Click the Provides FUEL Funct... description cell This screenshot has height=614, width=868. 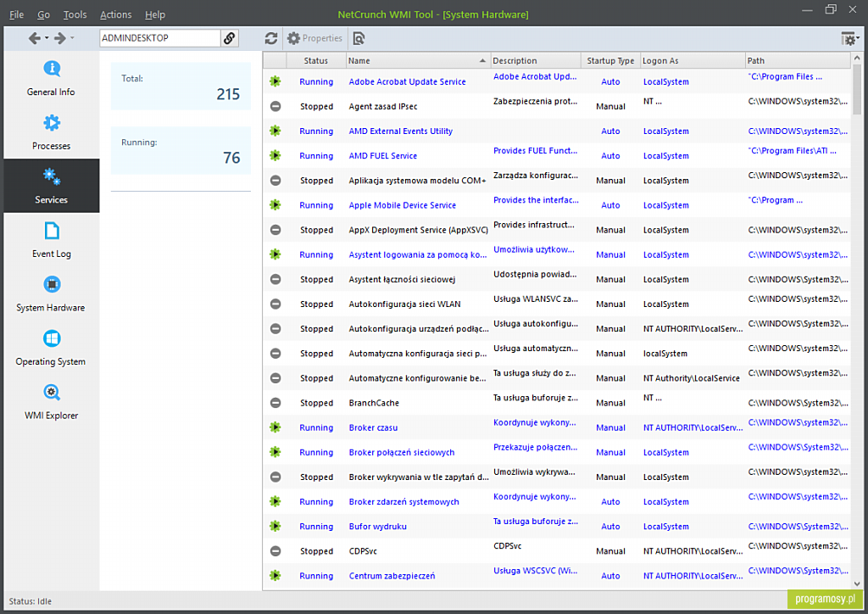(x=536, y=151)
